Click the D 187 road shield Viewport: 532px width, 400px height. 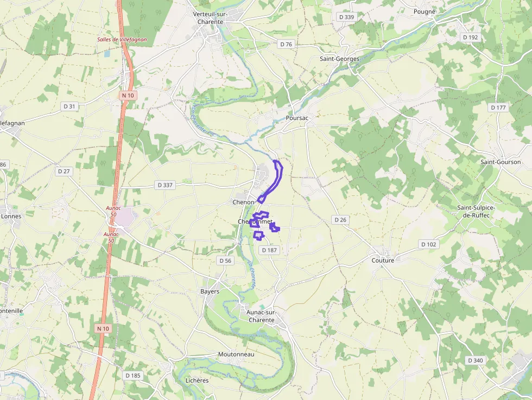pos(269,250)
